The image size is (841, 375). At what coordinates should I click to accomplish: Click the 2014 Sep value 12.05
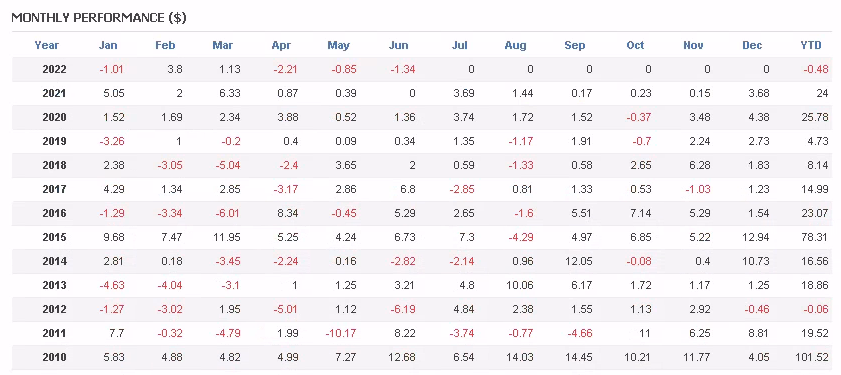pyautogui.click(x=578, y=261)
